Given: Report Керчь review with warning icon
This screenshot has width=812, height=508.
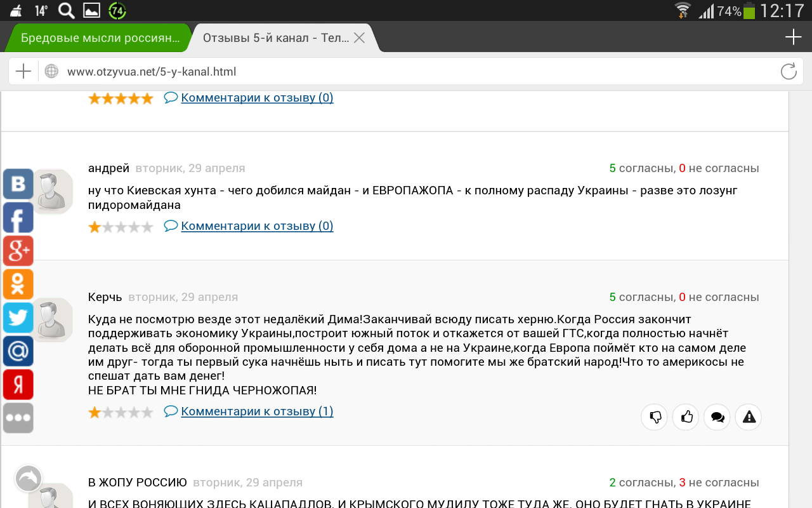Looking at the screenshot, I should [x=749, y=417].
